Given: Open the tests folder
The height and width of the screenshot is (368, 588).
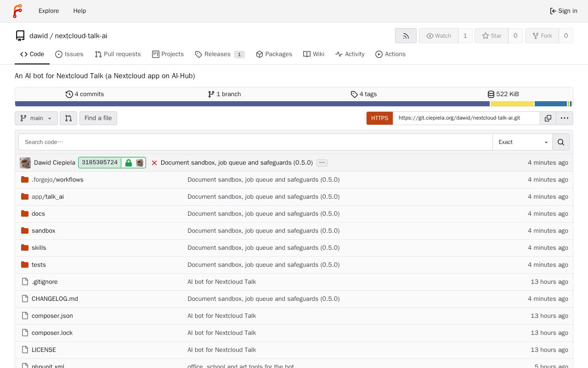Looking at the screenshot, I should point(39,265).
